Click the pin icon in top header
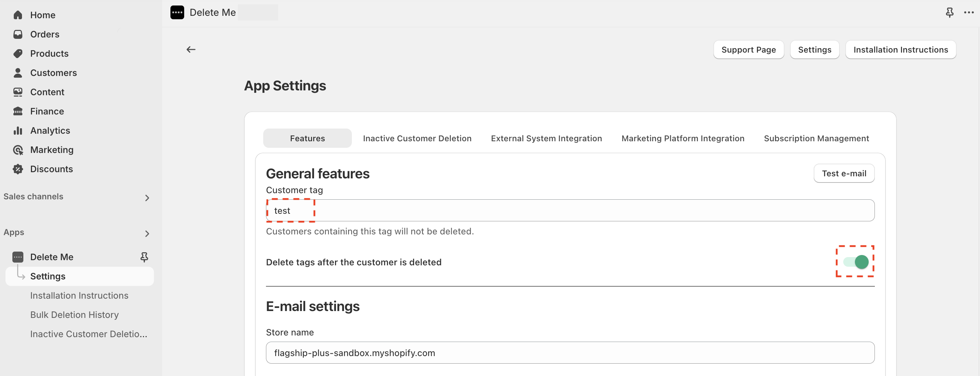Viewport: 980px width, 376px height. [949, 13]
